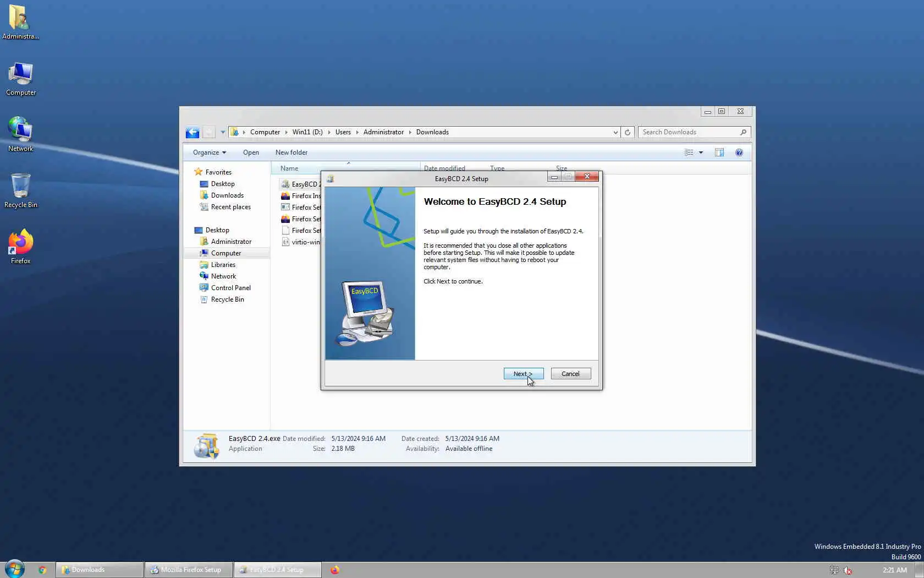Select Computer in the navigation pane
Screen dimensions: 924x578
tap(226, 253)
